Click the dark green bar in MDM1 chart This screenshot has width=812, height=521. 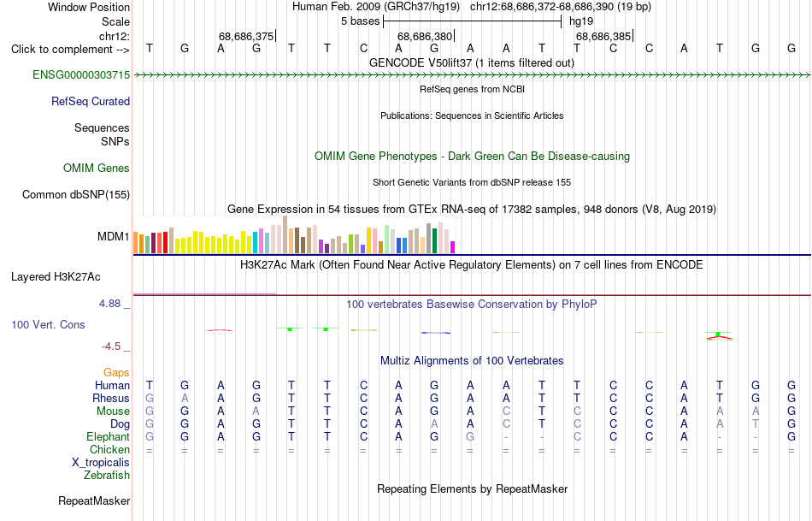point(434,241)
